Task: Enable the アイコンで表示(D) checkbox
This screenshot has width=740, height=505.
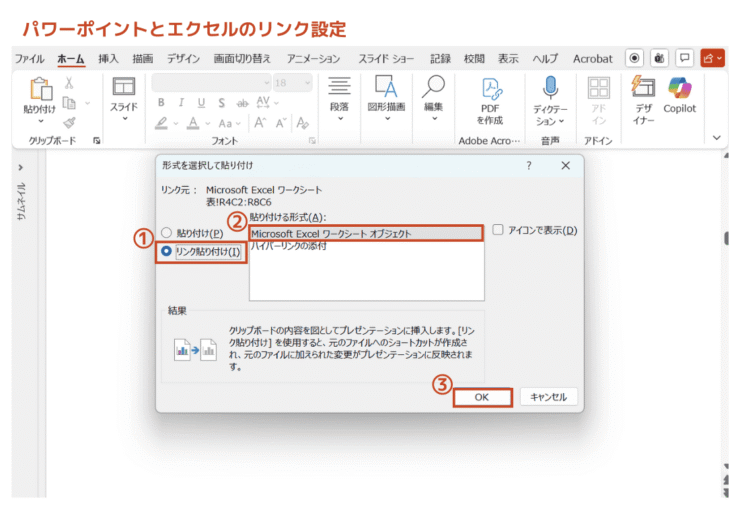Action: click(498, 230)
